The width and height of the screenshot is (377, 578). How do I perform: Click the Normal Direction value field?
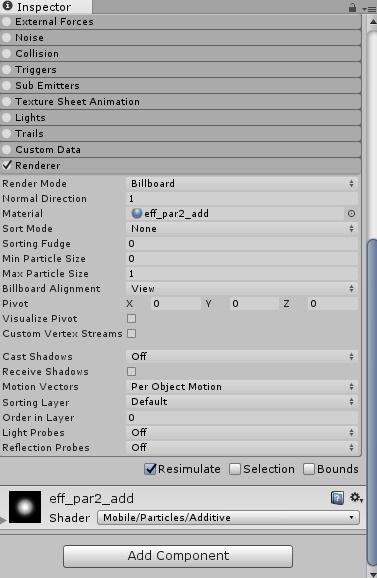(242, 199)
